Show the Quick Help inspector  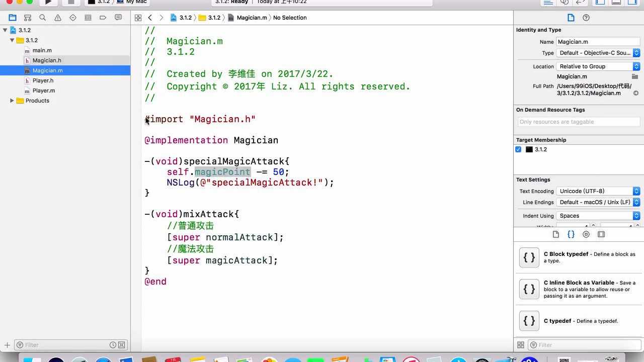pos(586,18)
